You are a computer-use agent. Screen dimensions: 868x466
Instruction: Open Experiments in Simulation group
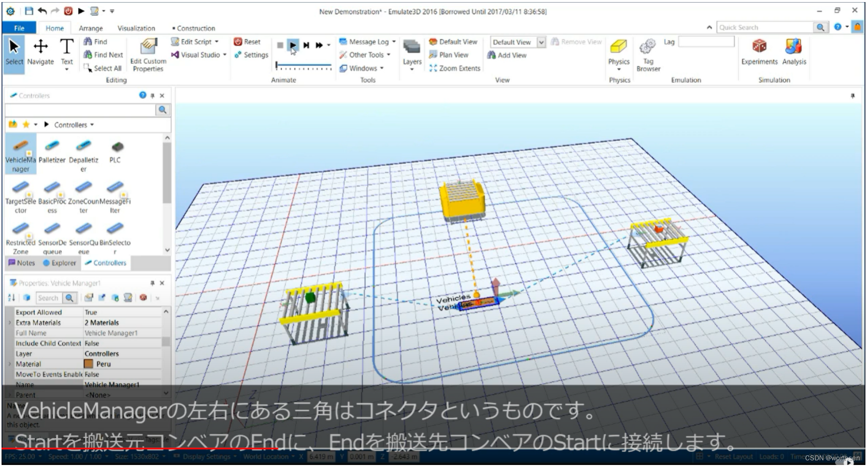pyautogui.click(x=759, y=52)
